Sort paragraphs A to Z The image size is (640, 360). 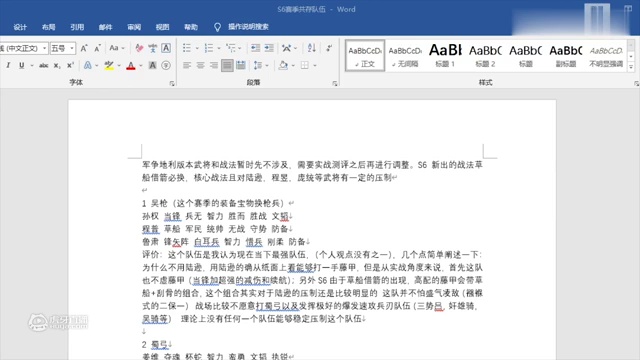312,48
